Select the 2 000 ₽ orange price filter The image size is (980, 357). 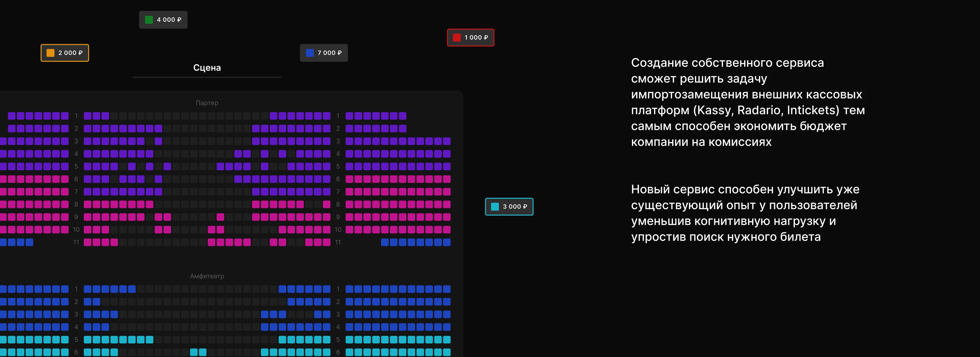point(65,53)
